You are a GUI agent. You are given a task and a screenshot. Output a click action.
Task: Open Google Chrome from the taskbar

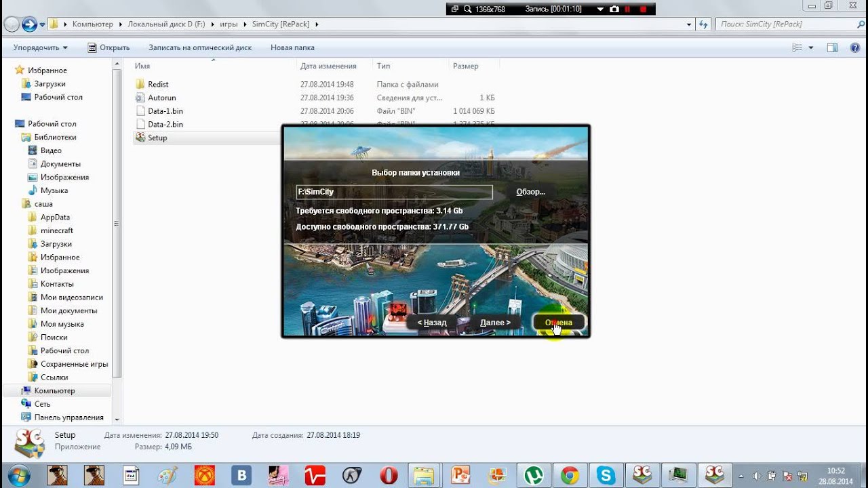point(570,475)
